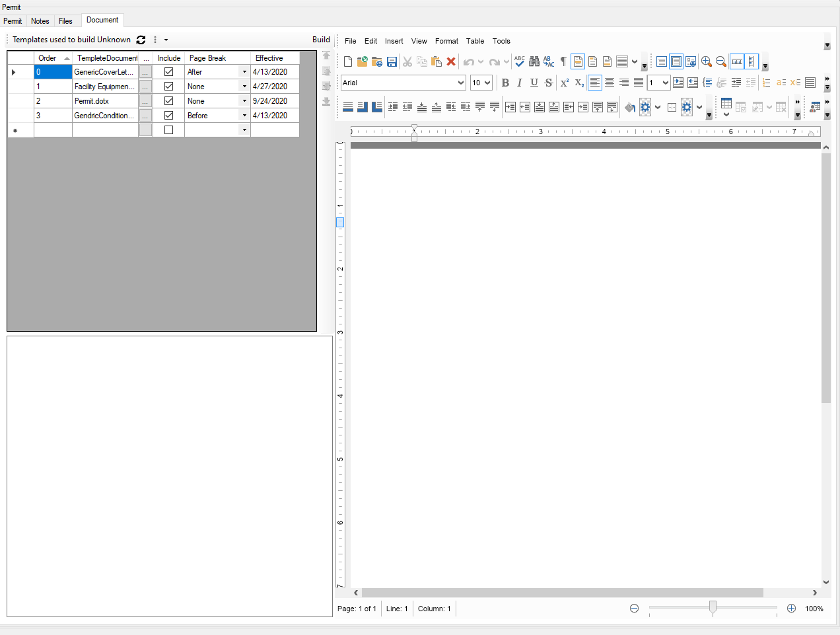Open the Format menu
Image resolution: width=840 pixels, height=635 pixels.
446,41
